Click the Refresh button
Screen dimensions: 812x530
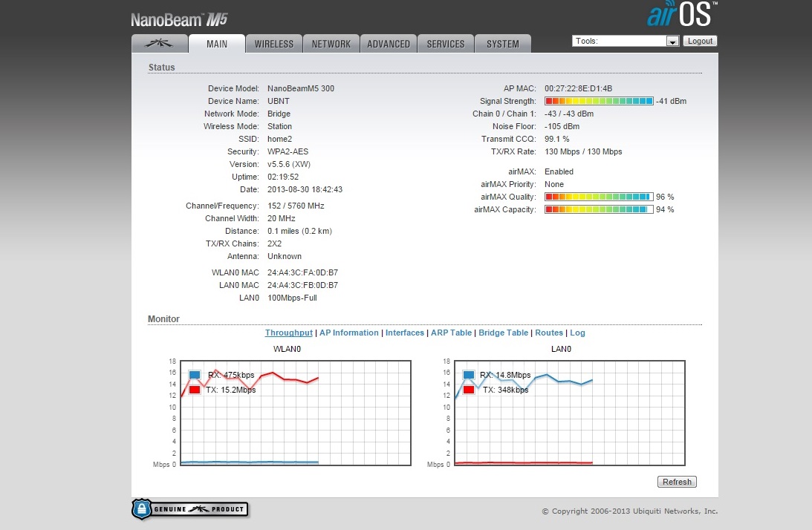click(x=677, y=482)
